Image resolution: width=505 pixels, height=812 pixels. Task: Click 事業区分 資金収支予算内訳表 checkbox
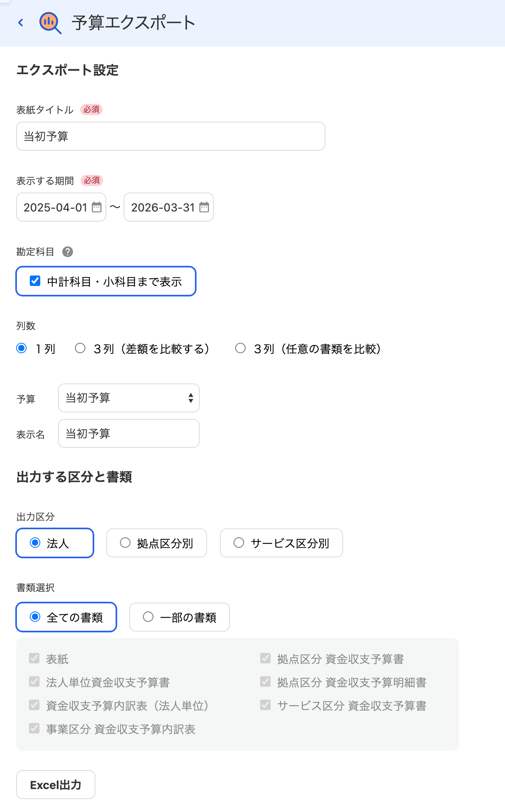coord(34,728)
